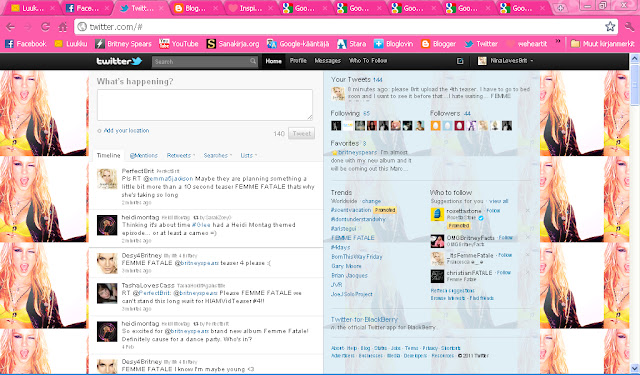
Task: Open weheartit bookmark
Action: pyautogui.click(x=527, y=44)
